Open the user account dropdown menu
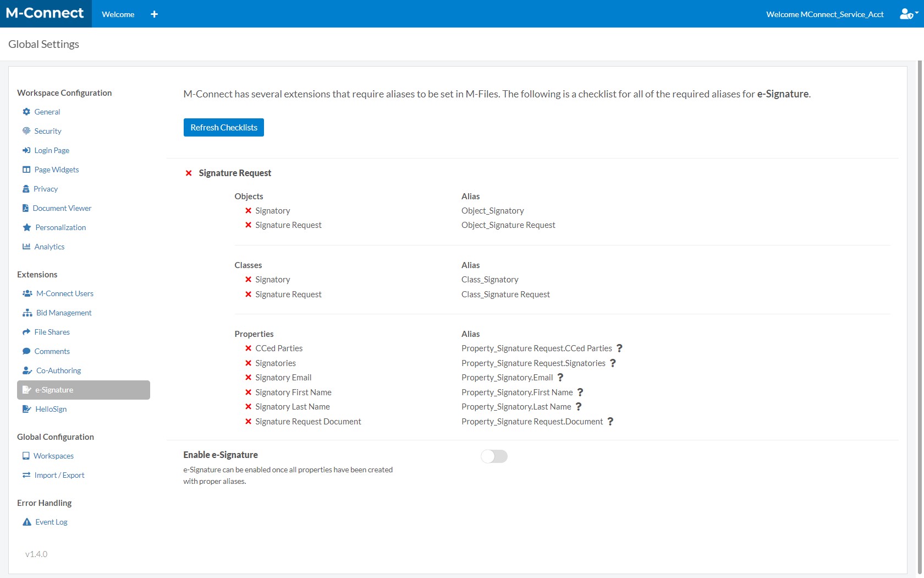Screen dimensions: 924x578 tap(908, 14)
